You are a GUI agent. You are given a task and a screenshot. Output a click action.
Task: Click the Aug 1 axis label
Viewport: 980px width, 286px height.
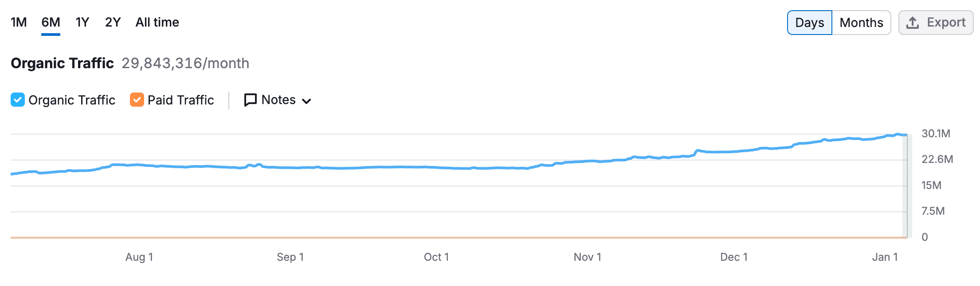click(139, 257)
